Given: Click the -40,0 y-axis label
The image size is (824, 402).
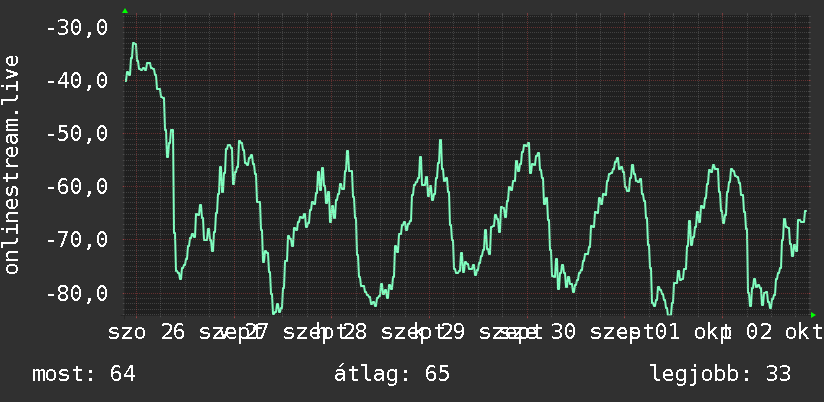Looking at the screenshot, I should [77, 81].
